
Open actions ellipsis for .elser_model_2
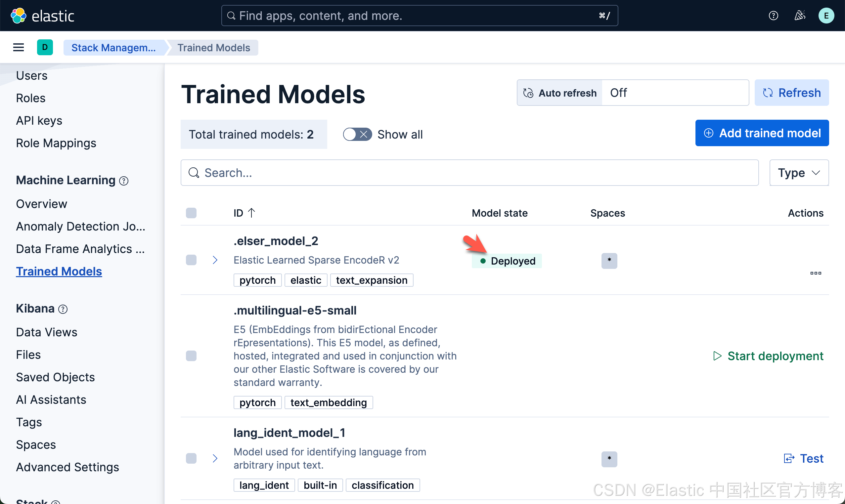click(816, 273)
